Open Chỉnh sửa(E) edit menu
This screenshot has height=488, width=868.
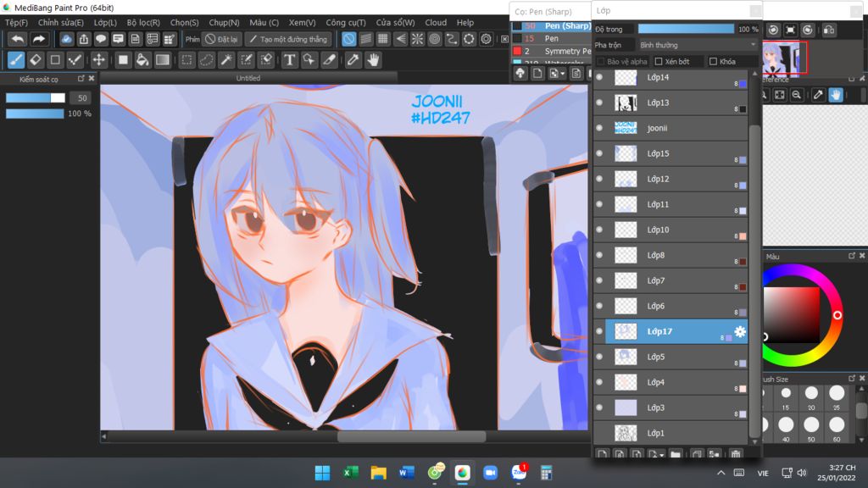(61, 23)
